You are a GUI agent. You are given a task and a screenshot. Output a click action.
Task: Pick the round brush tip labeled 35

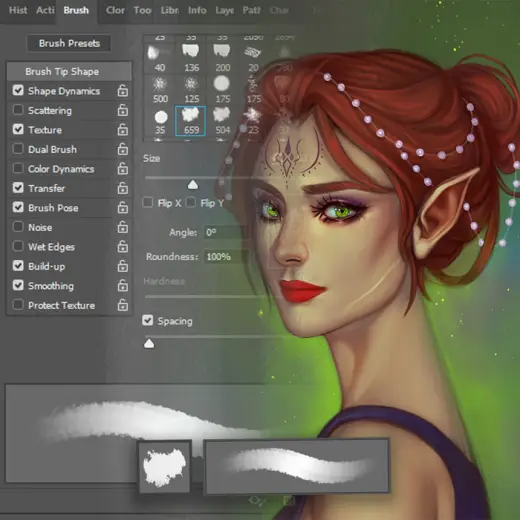pos(160,121)
